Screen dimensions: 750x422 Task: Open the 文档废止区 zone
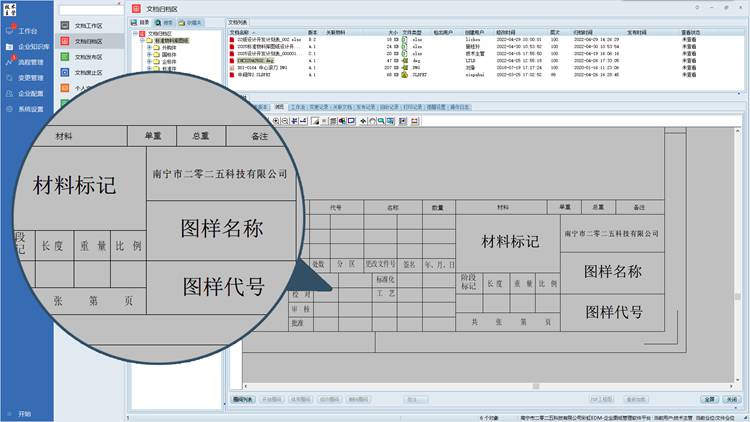click(x=89, y=73)
